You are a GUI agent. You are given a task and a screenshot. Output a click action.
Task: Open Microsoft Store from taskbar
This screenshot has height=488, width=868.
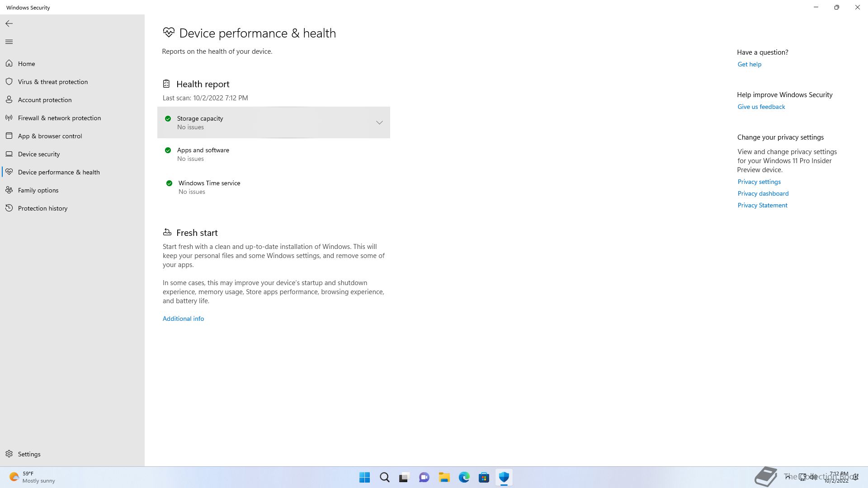point(484,477)
